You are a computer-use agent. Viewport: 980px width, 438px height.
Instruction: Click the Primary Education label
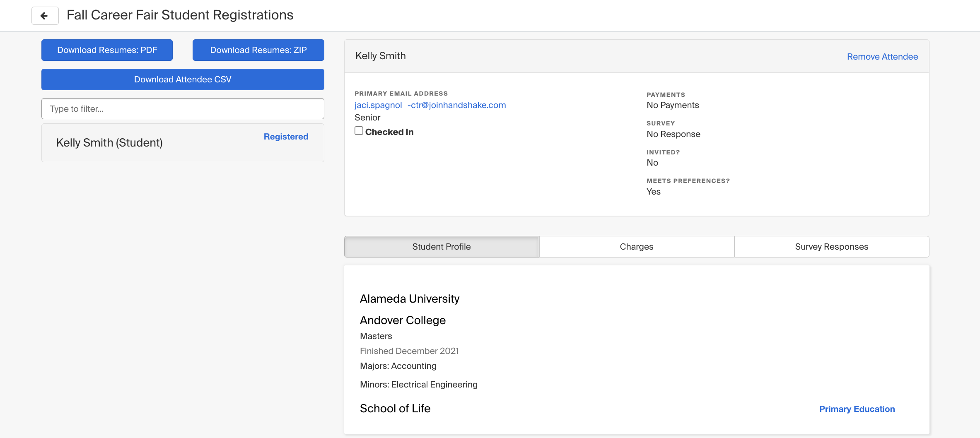[x=857, y=409]
